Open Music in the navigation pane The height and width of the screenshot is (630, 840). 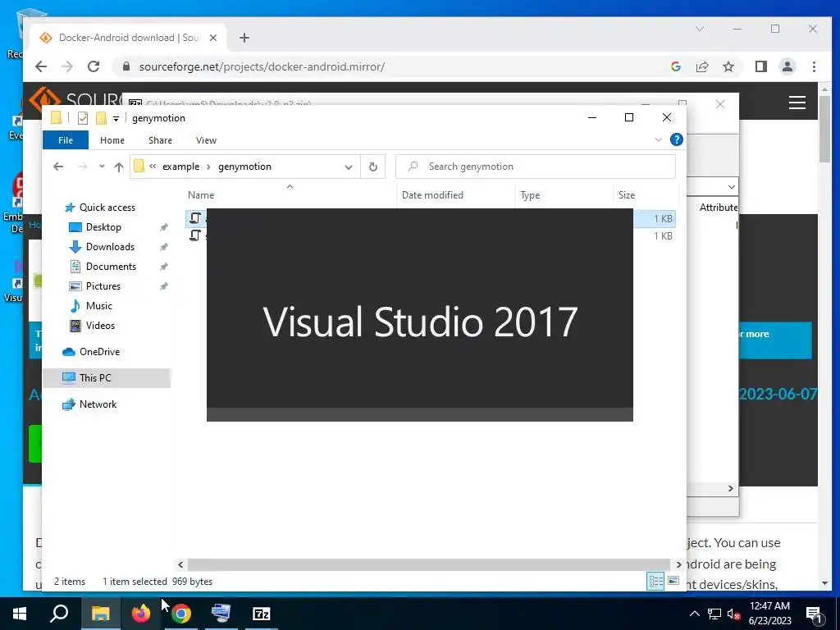pyautogui.click(x=98, y=306)
